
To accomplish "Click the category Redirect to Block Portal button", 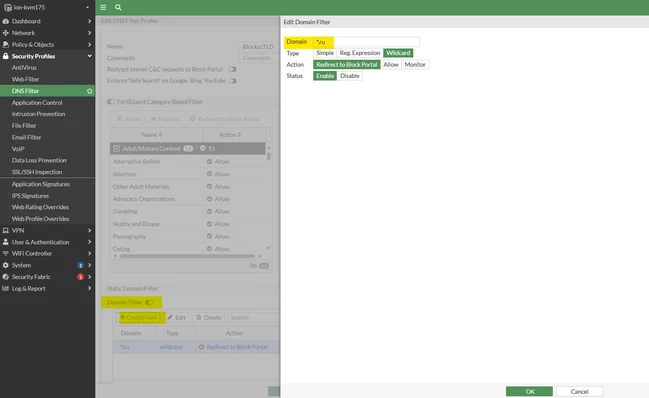I will (x=224, y=119).
